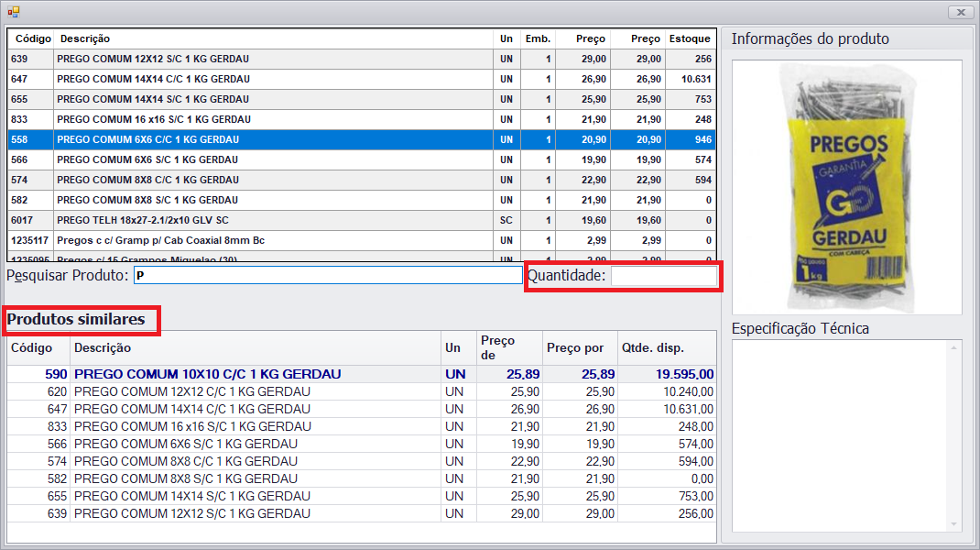This screenshot has height=550, width=980.
Task: Sort top table by Descrição header
Action: (273, 38)
